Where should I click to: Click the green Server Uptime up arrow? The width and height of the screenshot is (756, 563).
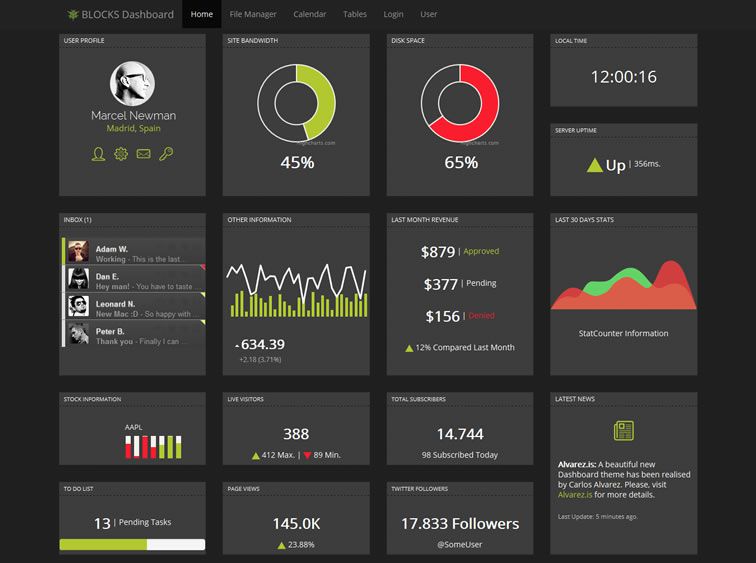click(x=594, y=165)
